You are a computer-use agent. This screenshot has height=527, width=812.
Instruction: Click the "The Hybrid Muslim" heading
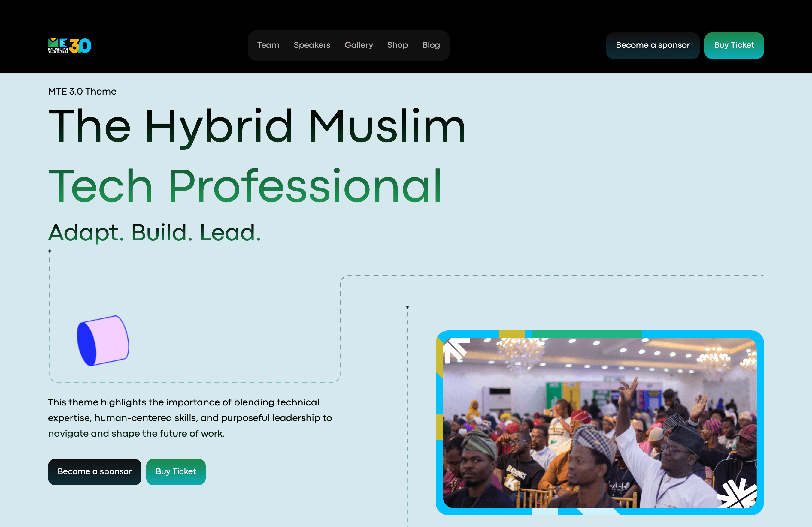(256, 126)
